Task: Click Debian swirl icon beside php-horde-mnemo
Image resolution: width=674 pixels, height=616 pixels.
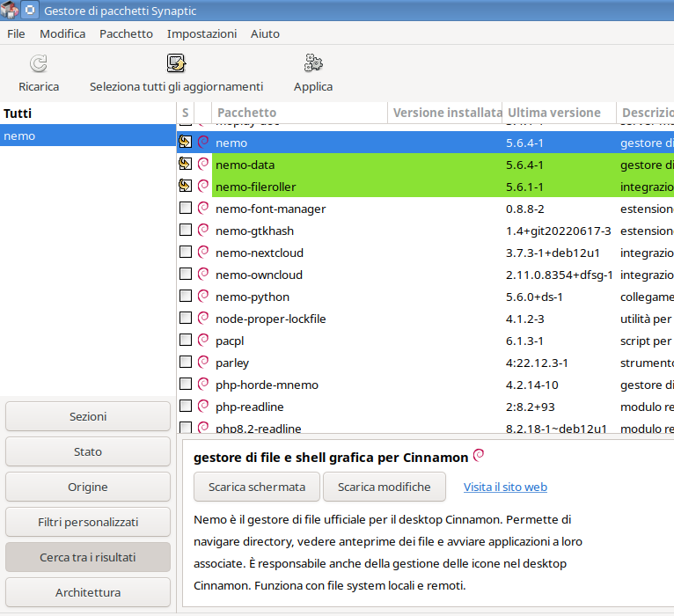Action: 203,384
